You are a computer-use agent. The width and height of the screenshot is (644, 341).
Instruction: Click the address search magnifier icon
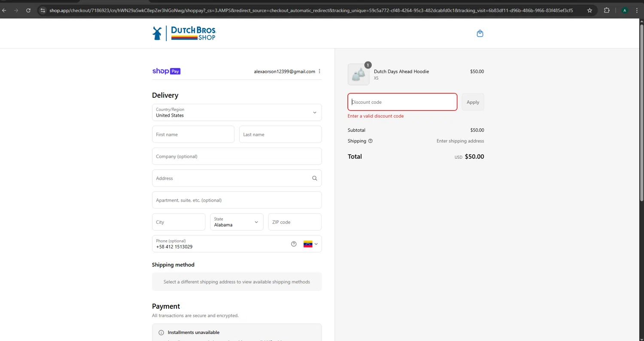pyautogui.click(x=315, y=178)
